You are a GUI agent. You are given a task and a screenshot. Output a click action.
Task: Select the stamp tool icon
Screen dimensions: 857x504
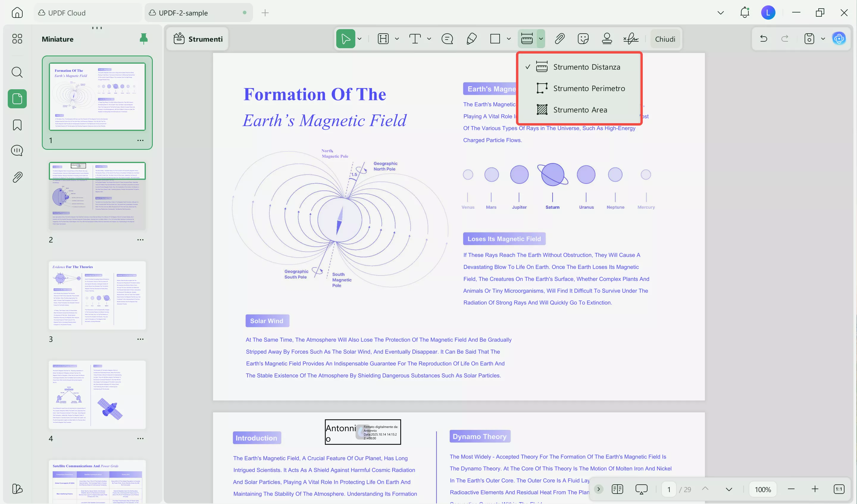607,39
